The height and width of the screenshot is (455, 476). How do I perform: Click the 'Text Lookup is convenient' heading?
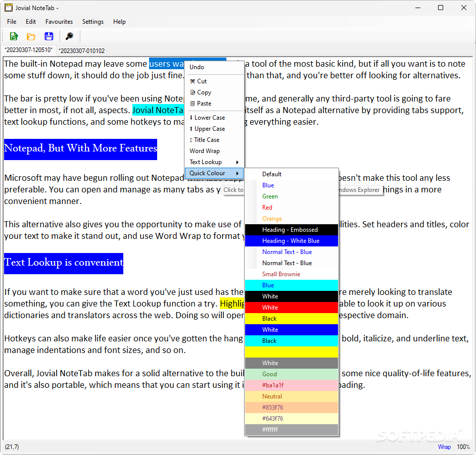(64, 263)
